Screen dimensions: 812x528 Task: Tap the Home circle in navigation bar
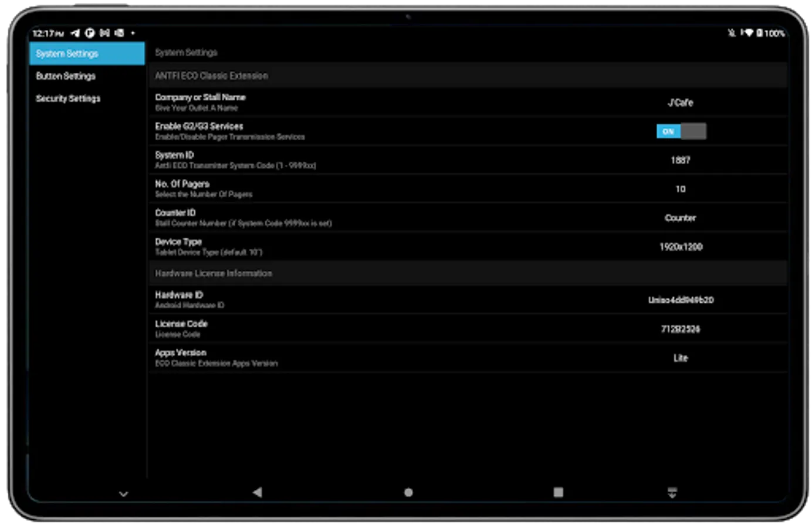pos(408,493)
